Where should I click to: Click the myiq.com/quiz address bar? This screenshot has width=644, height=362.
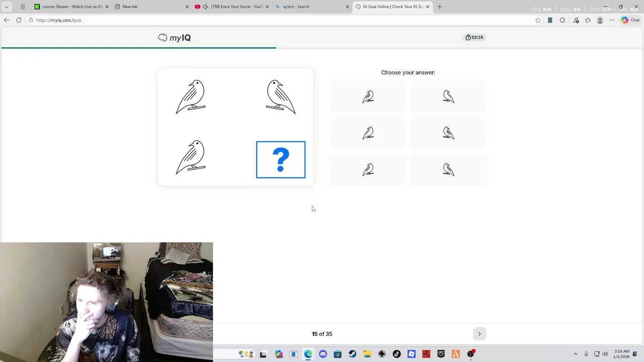click(282, 20)
